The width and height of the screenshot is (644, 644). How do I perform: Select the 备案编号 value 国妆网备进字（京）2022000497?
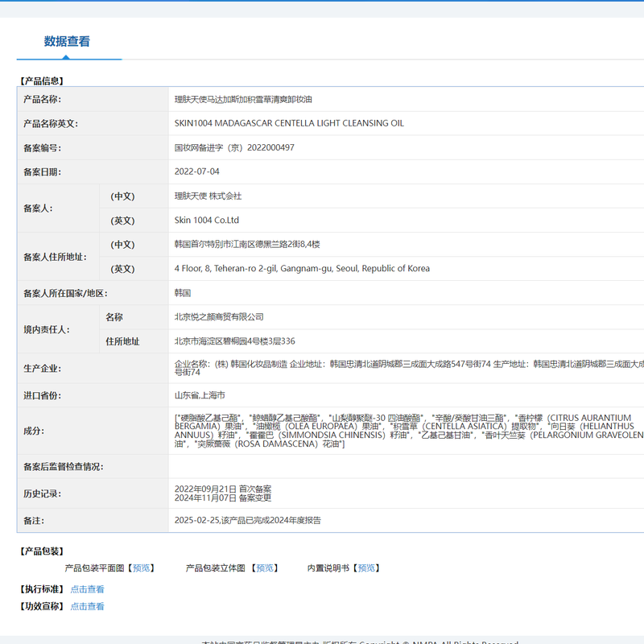click(x=234, y=148)
